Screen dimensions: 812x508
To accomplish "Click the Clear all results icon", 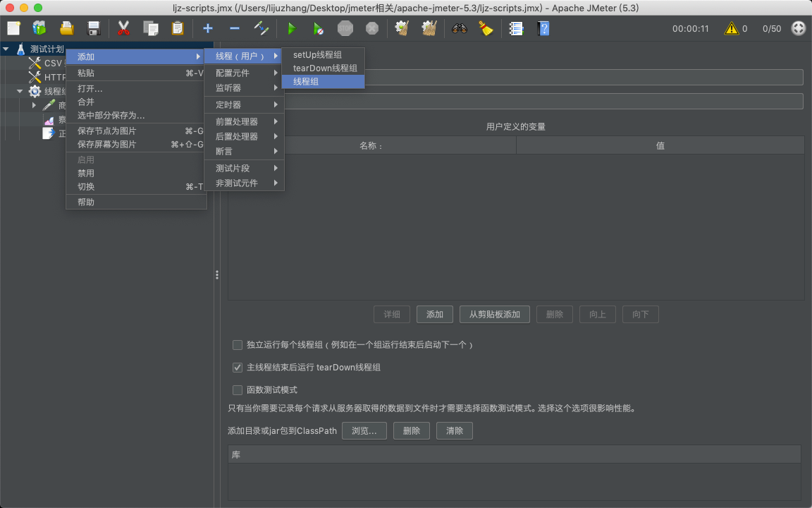I will tap(429, 28).
